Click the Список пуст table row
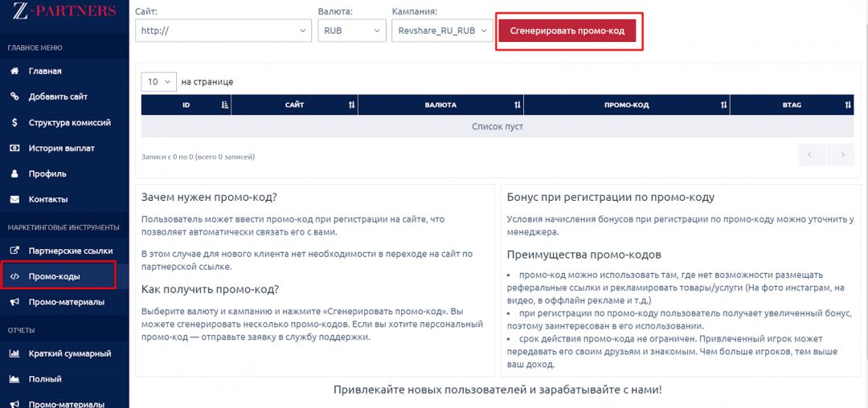The height and width of the screenshot is (408, 868). point(497,127)
